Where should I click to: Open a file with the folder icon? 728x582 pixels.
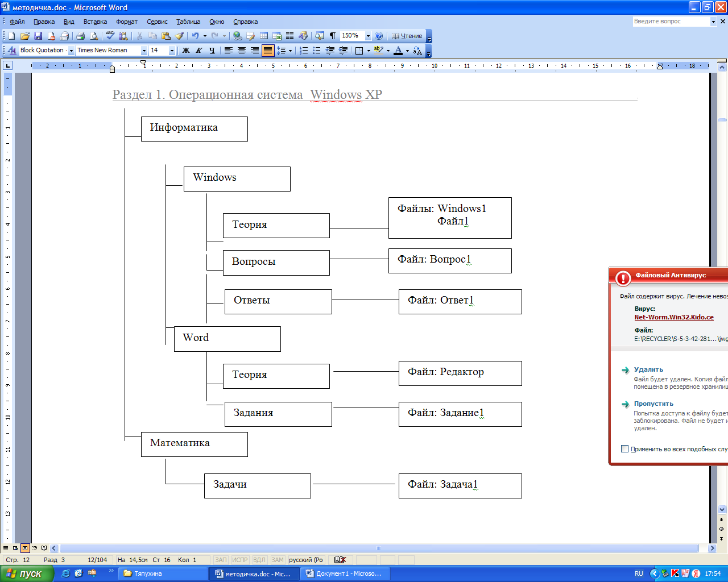24,36
